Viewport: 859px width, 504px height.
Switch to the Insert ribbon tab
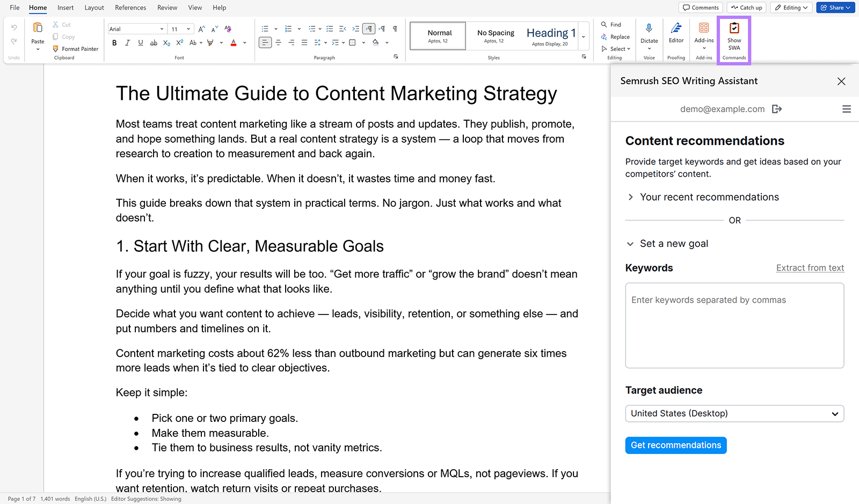pos(65,8)
